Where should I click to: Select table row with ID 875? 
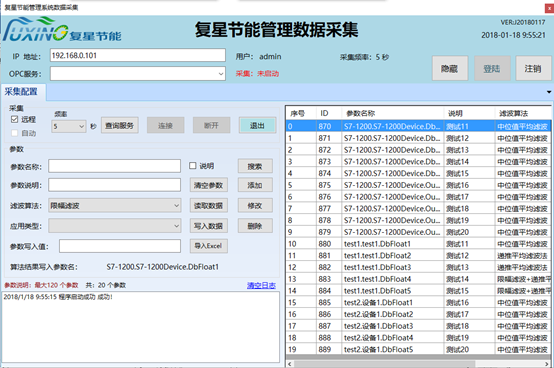[x=418, y=185]
